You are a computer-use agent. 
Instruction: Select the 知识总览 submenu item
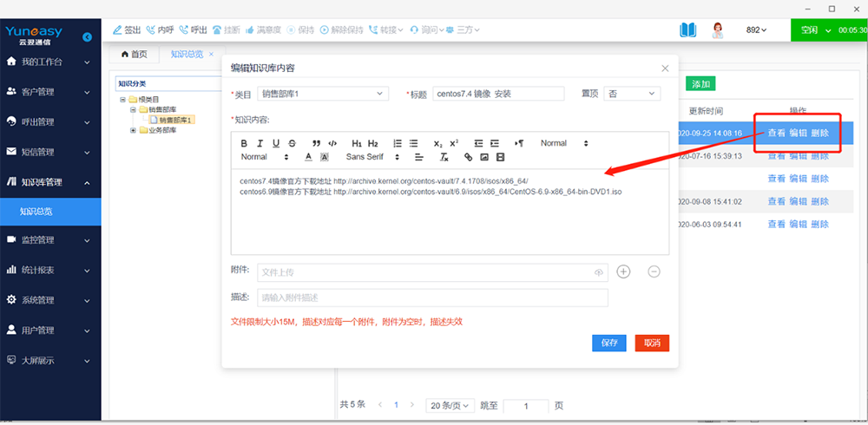[x=50, y=212]
